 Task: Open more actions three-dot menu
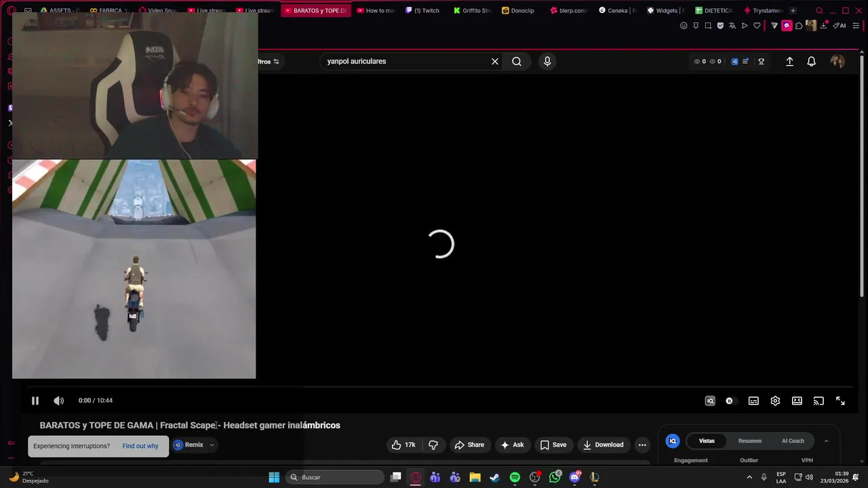[642, 445]
